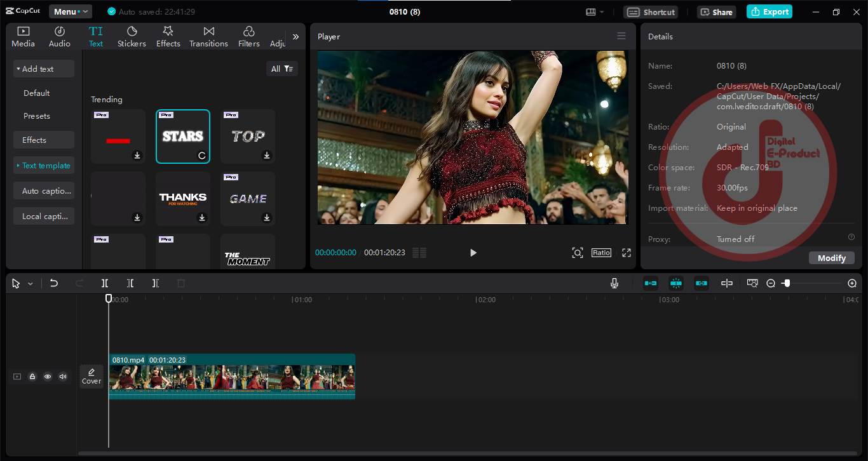Expand the Text template section
The height and width of the screenshot is (461, 868).
click(x=44, y=165)
